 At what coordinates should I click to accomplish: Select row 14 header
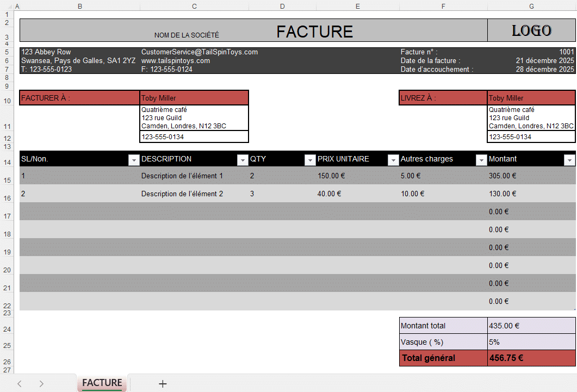7,159
